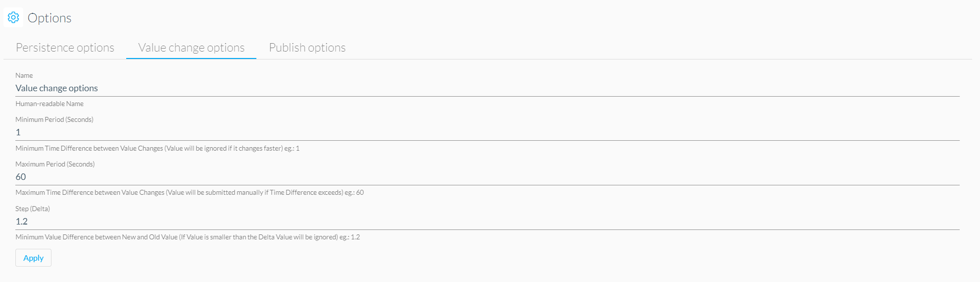Screen dimensions: 980x282
Task: Click the Minimum Time Difference description text
Action: pyautogui.click(x=157, y=148)
